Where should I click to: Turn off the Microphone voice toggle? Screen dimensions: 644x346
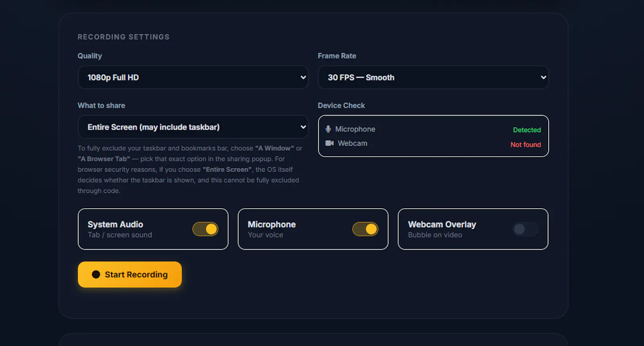[365, 229]
